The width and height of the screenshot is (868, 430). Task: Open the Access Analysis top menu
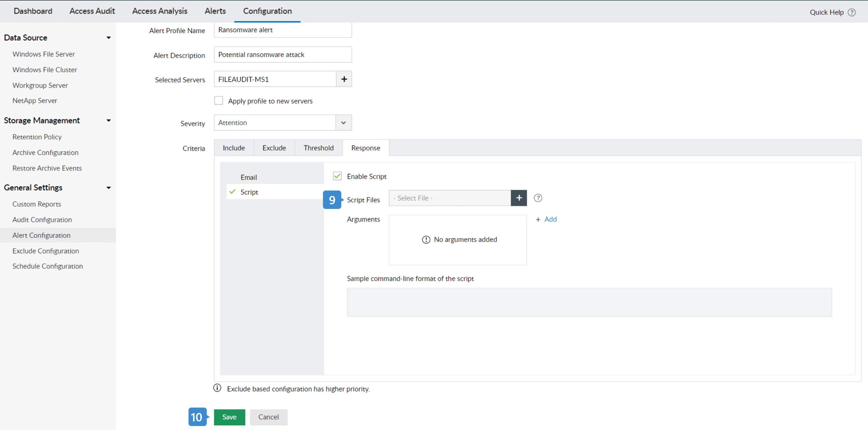click(x=159, y=11)
